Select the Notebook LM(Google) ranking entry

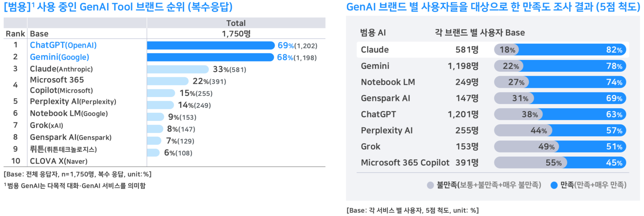69,113
